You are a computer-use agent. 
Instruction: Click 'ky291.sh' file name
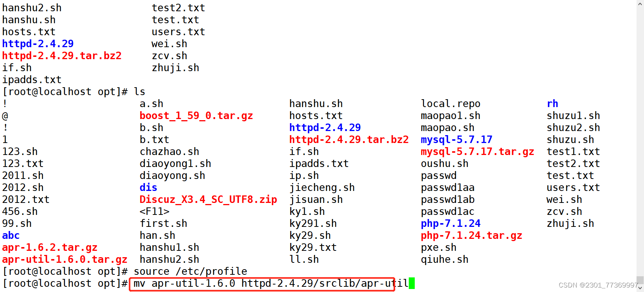[313, 223]
